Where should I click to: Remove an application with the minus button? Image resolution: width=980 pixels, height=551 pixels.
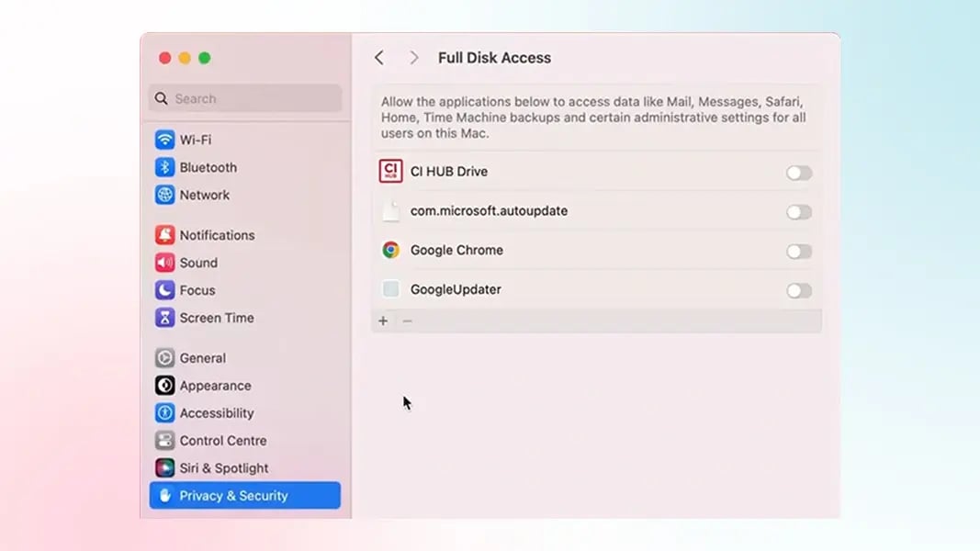pyautogui.click(x=408, y=321)
